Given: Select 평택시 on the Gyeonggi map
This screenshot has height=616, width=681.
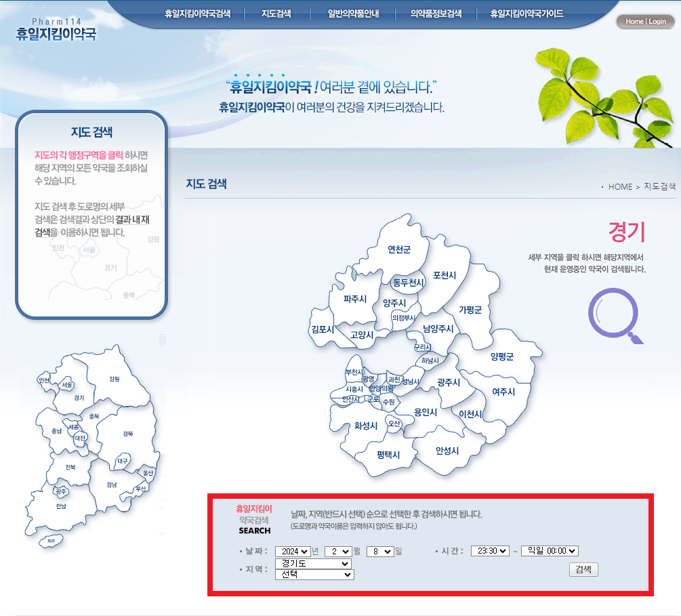Looking at the screenshot, I should 388,455.
